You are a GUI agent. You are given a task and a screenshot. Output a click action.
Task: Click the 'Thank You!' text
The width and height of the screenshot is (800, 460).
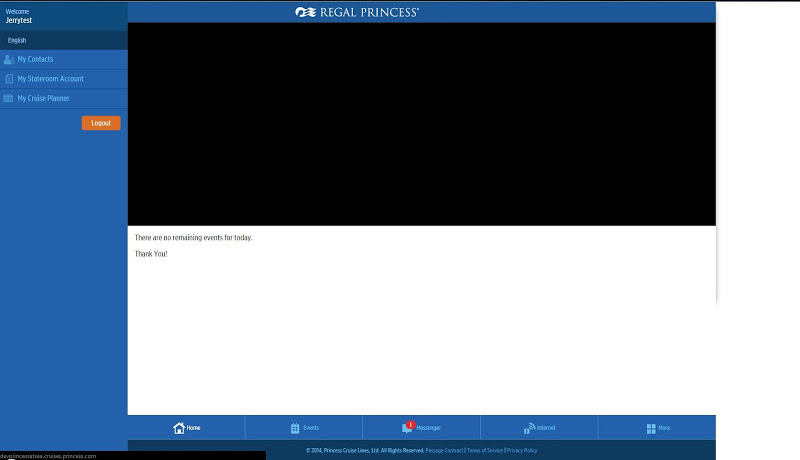(151, 253)
